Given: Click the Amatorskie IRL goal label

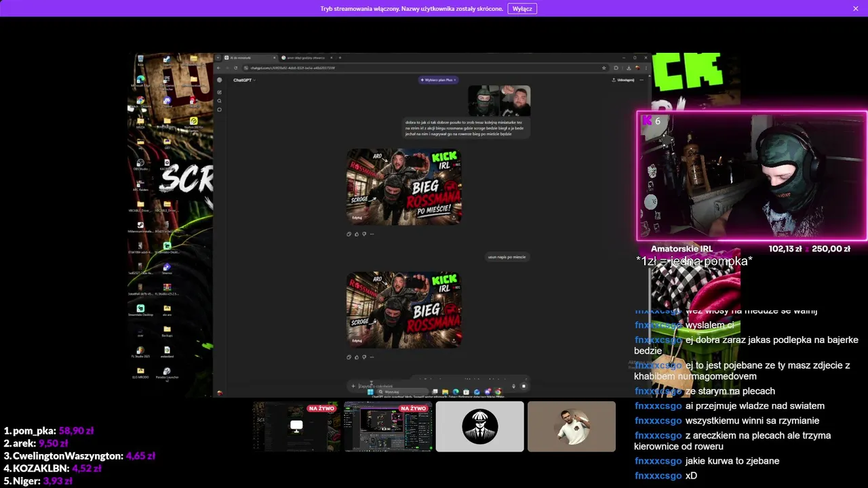Looking at the screenshot, I should [682, 249].
